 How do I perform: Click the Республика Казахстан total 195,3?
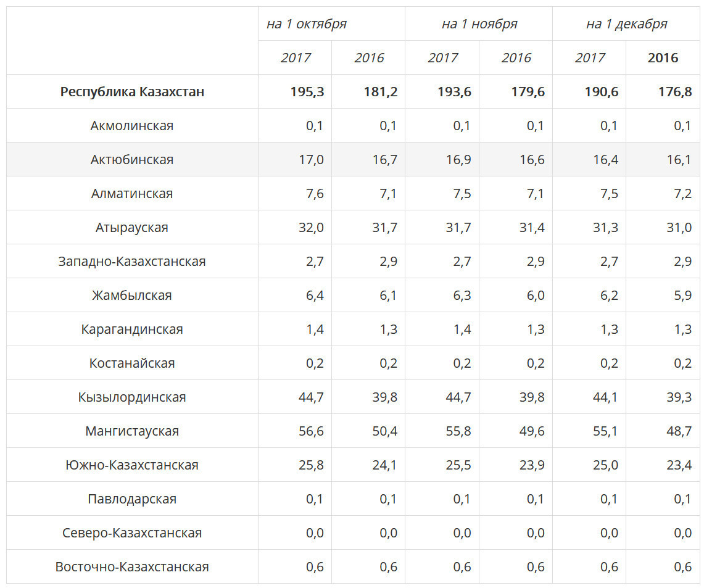point(307,91)
